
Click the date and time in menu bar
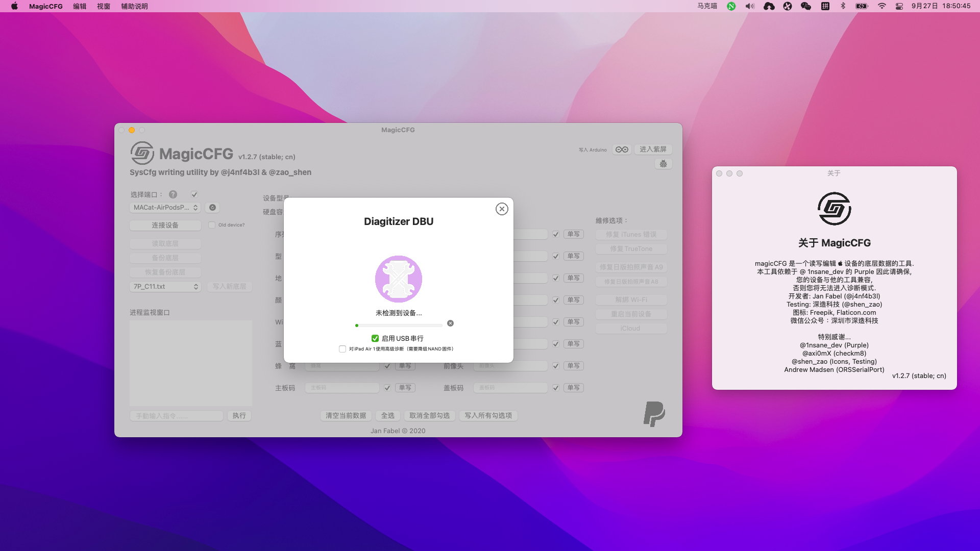[941, 6]
